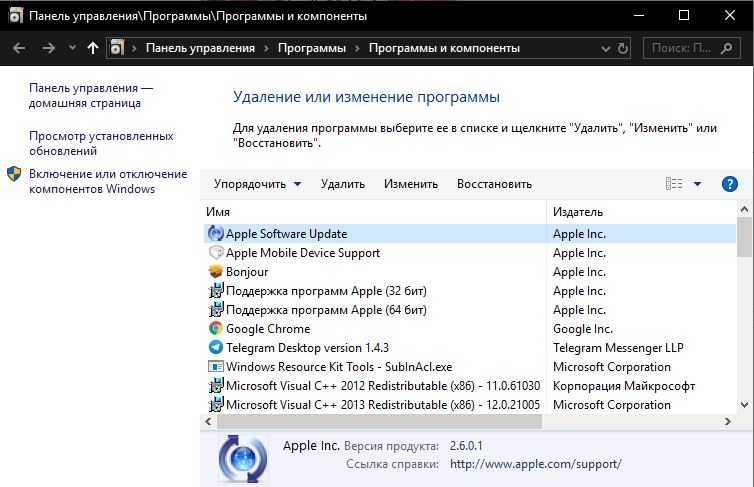Click product version value 2.6.0.1
This screenshot has width=754, height=487.
(466, 446)
